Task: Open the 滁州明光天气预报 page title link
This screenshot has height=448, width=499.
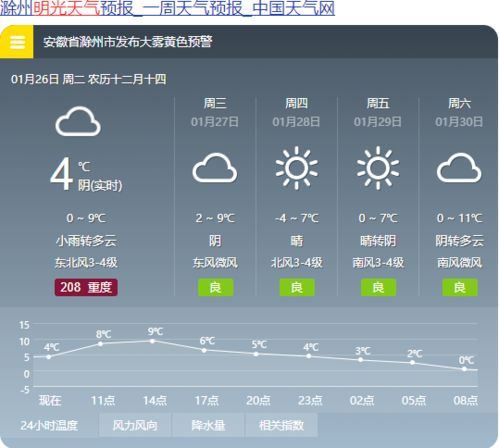Action: point(167,8)
